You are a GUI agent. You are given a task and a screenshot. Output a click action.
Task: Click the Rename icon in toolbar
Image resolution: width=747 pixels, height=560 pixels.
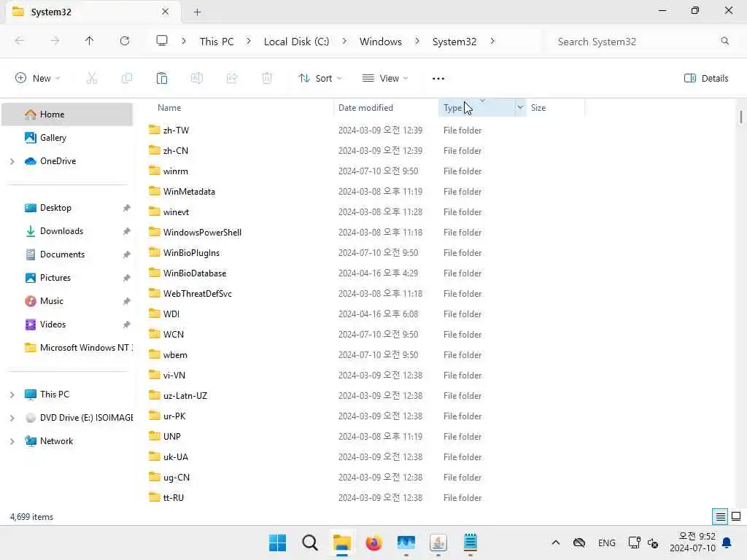click(x=197, y=78)
